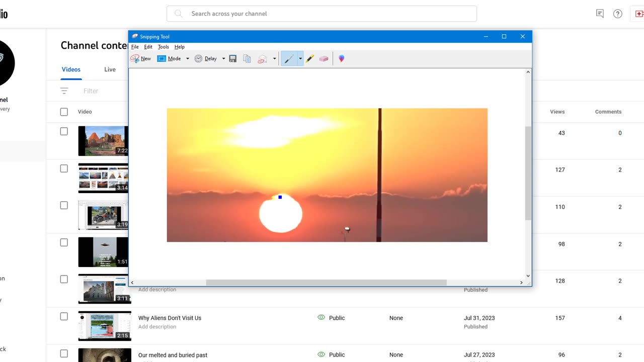Viewport: 644px width, 362px height.
Task: Click the scroll-right arrow in Snipping Tool
Action: (x=521, y=283)
